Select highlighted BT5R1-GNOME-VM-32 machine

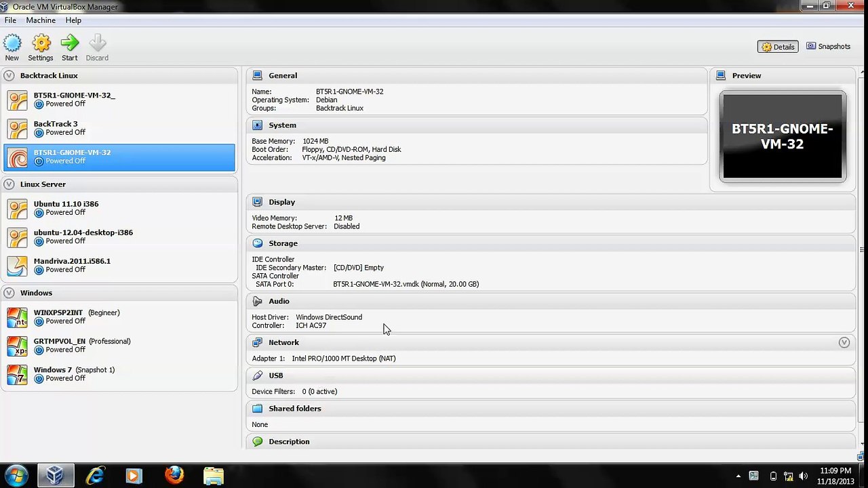coord(119,157)
